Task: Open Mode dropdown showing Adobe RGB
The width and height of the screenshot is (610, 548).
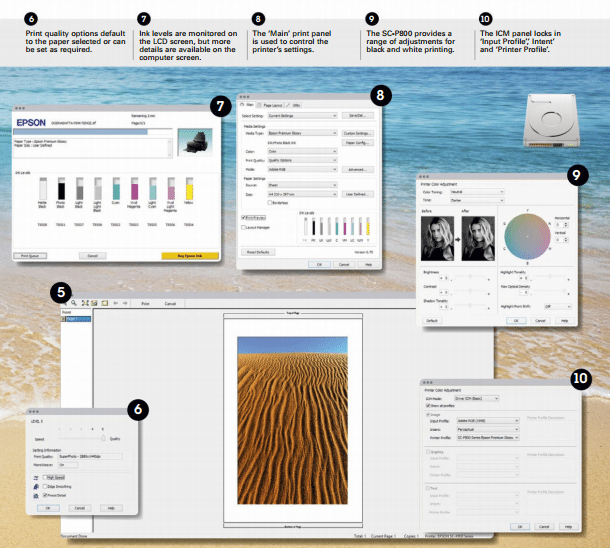Action: (x=302, y=170)
